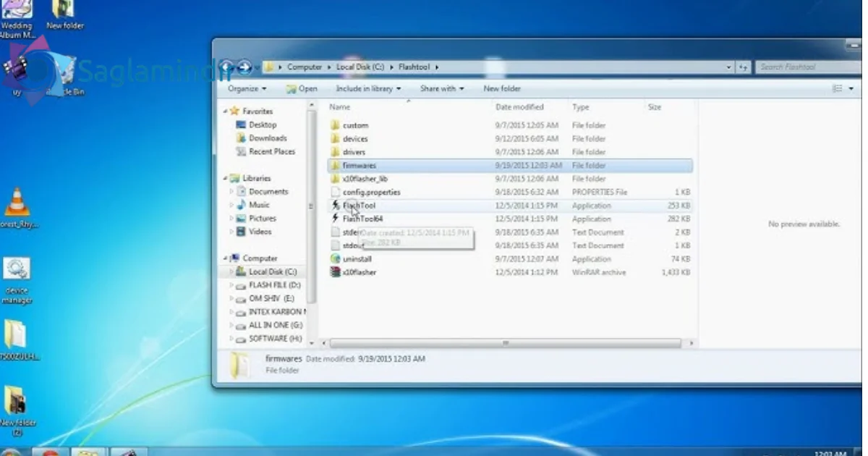This screenshot has height=456, width=868.
Task: Open the Share with dropdown
Action: 443,88
